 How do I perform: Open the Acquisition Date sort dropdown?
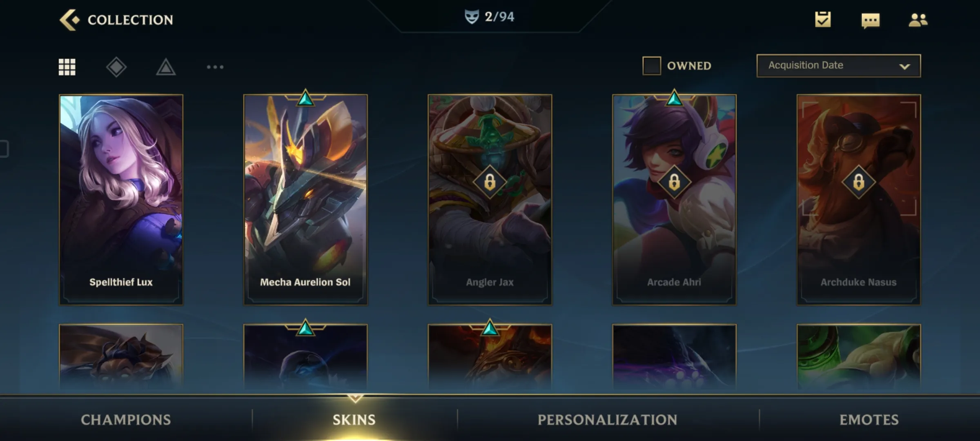tap(839, 66)
